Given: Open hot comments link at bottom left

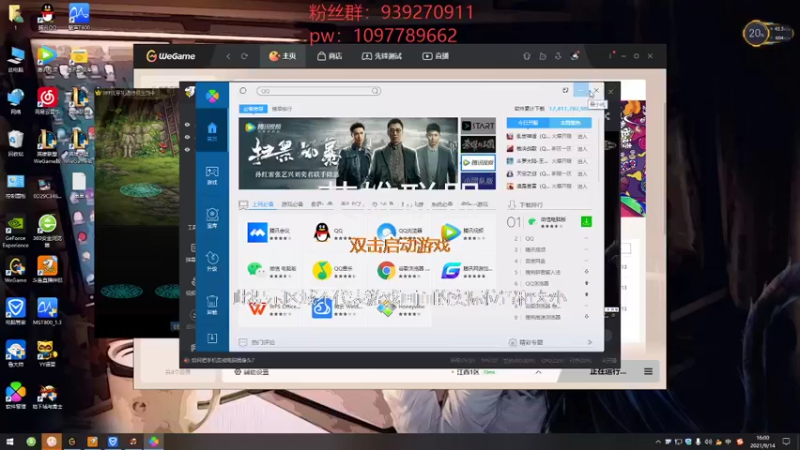Looking at the screenshot, I should pyautogui.click(x=257, y=342).
